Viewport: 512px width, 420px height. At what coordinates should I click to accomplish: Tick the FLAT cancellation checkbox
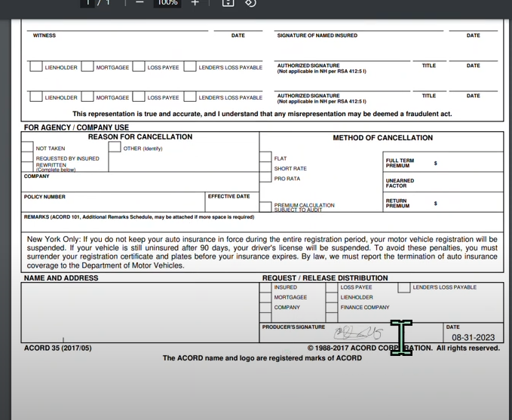pyautogui.click(x=265, y=157)
